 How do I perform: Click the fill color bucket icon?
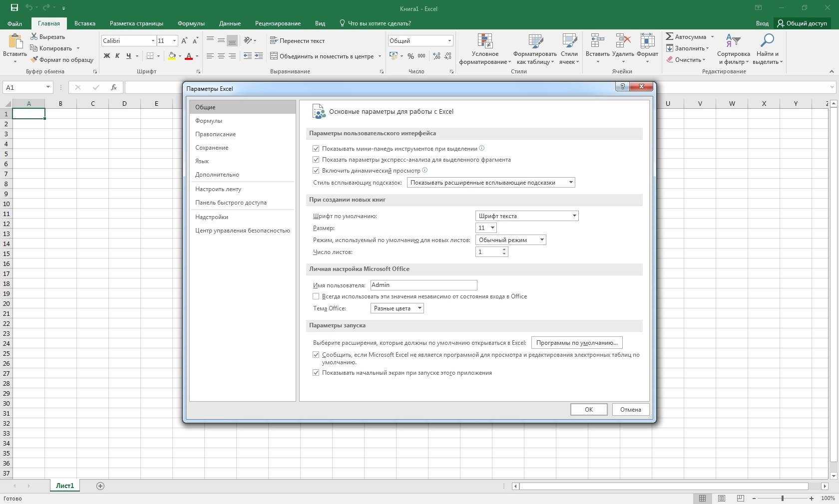pos(172,56)
